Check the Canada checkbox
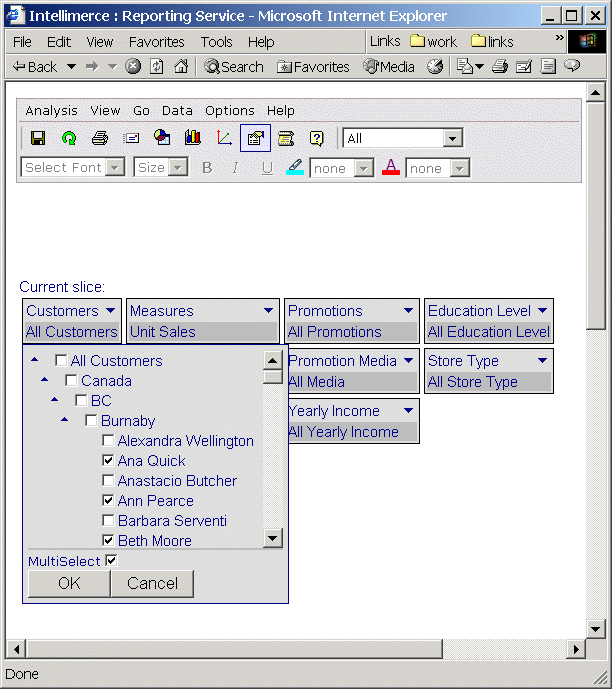This screenshot has height=689, width=612. coord(71,381)
